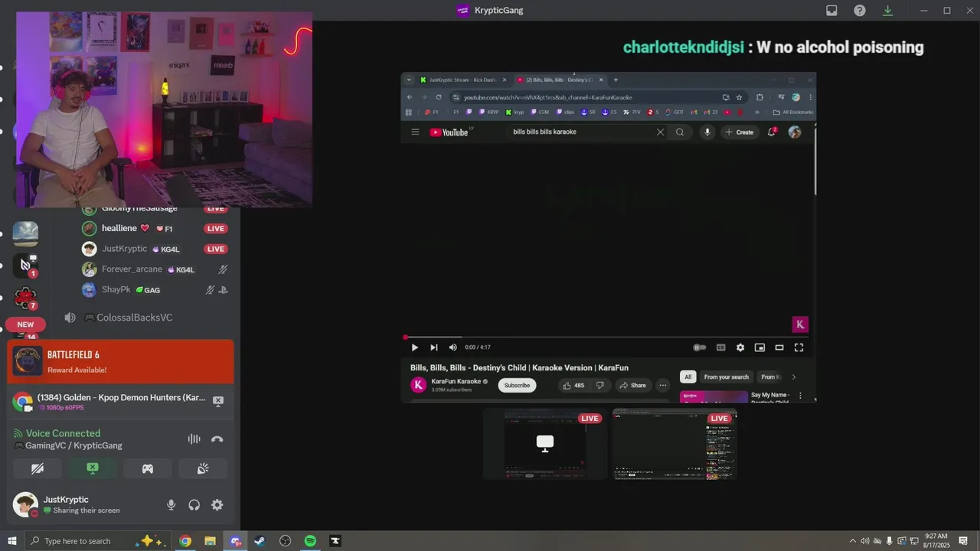Stop screen sharing with green screen button

93,468
